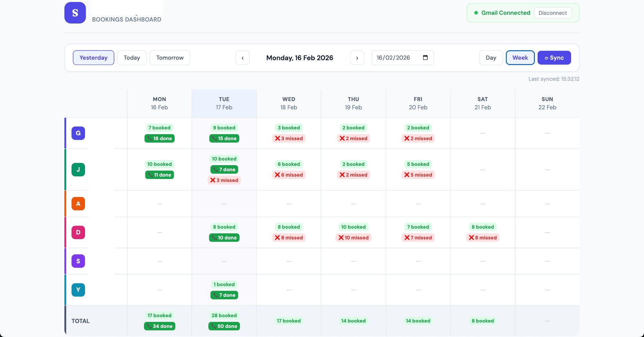This screenshot has width=644, height=337.
Task: Select the teal Y avatar
Action: click(x=78, y=290)
